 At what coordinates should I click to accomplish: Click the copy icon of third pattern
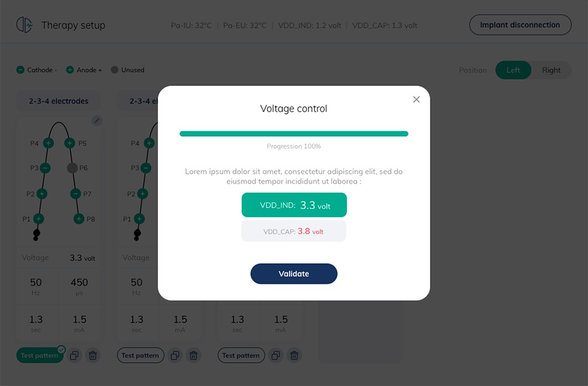point(276,355)
